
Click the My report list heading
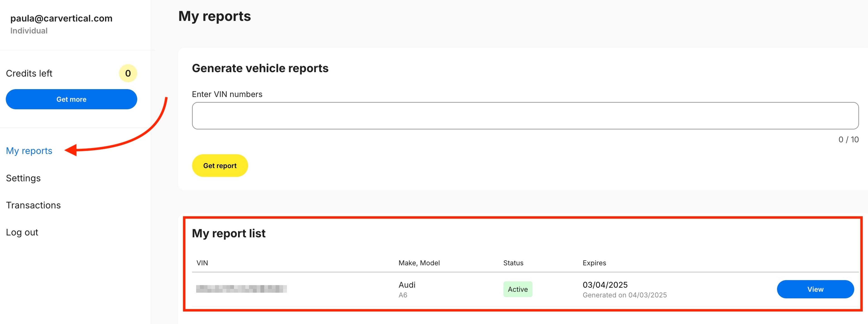coord(229,233)
